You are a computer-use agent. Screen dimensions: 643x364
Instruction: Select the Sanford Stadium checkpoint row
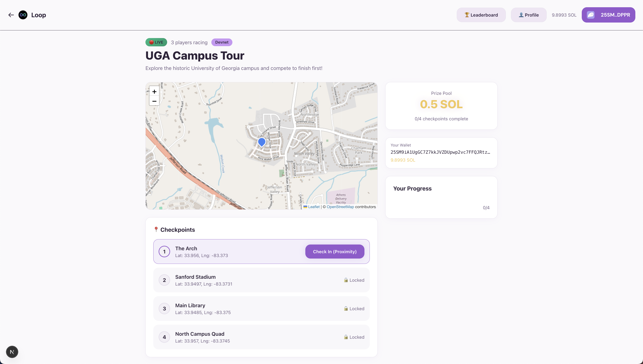point(261,280)
